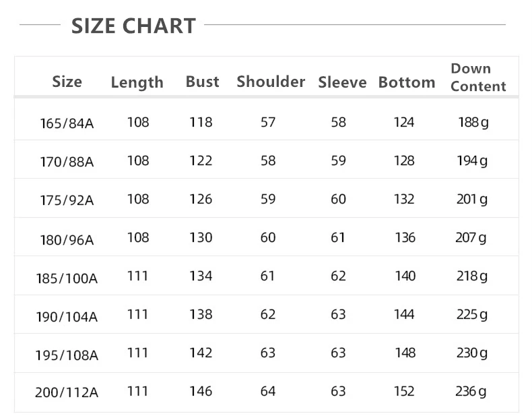Click the 175/92A size cell
Viewport: 532px width, 420px height.
click(x=67, y=200)
